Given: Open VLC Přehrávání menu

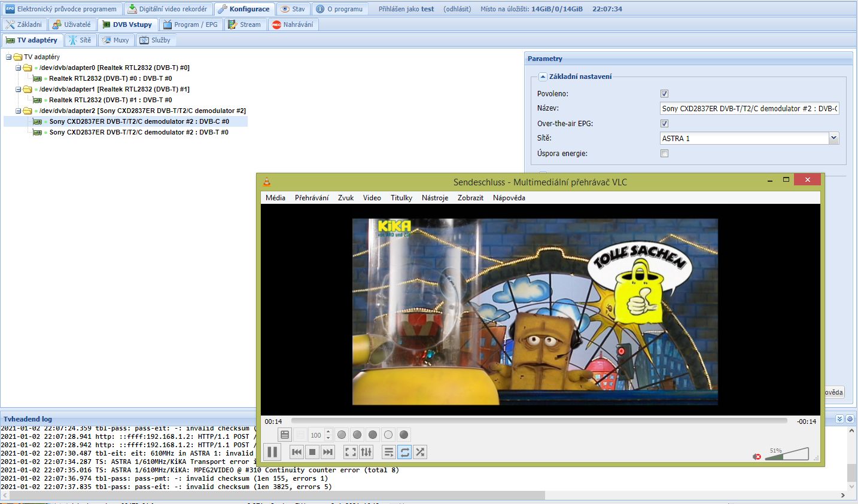Looking at the screenshot, I should 312,198.
